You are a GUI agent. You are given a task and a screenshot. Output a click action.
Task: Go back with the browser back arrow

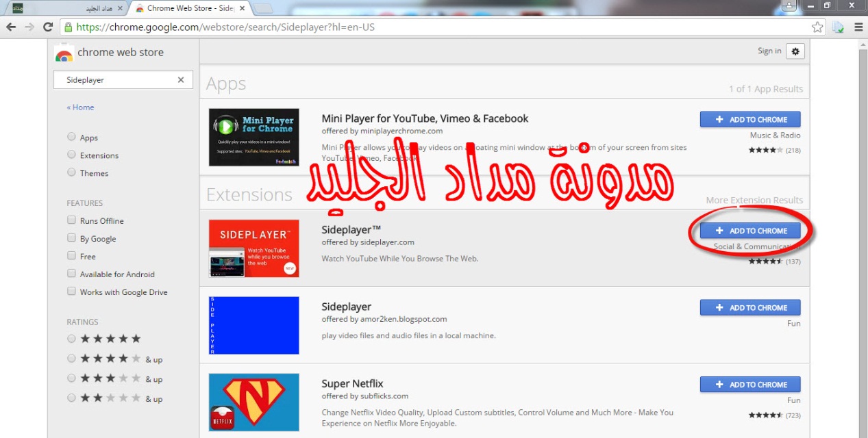pyautogui.click(x=11, y=27)
